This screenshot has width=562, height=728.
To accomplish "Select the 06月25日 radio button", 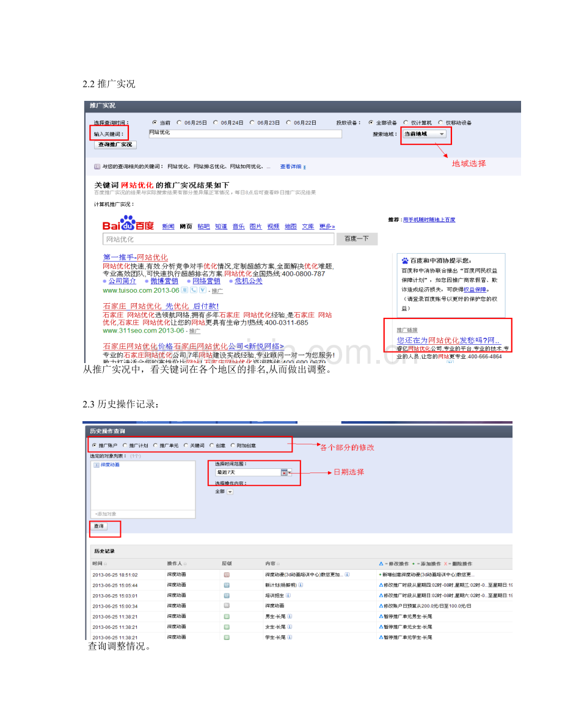I will (x=179, y=123).
